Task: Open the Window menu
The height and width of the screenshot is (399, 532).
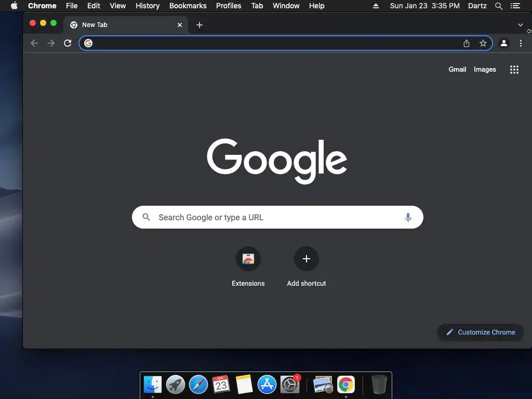Action: 286,6
